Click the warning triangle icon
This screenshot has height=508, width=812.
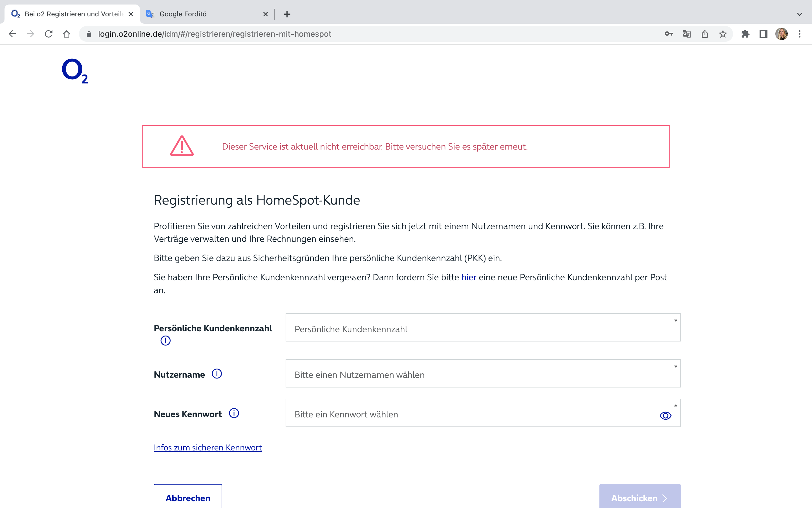click(x=182, y=146)
